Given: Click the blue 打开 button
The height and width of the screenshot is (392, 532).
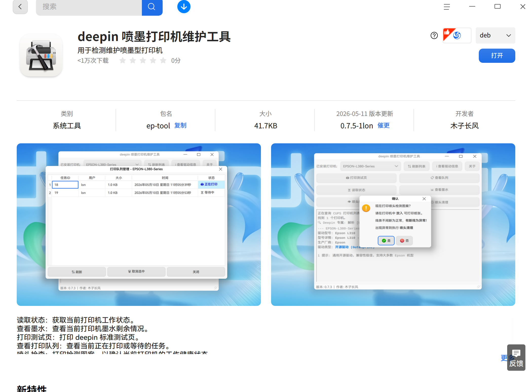Looking at the screenshot, I should (x=497, y=56).
